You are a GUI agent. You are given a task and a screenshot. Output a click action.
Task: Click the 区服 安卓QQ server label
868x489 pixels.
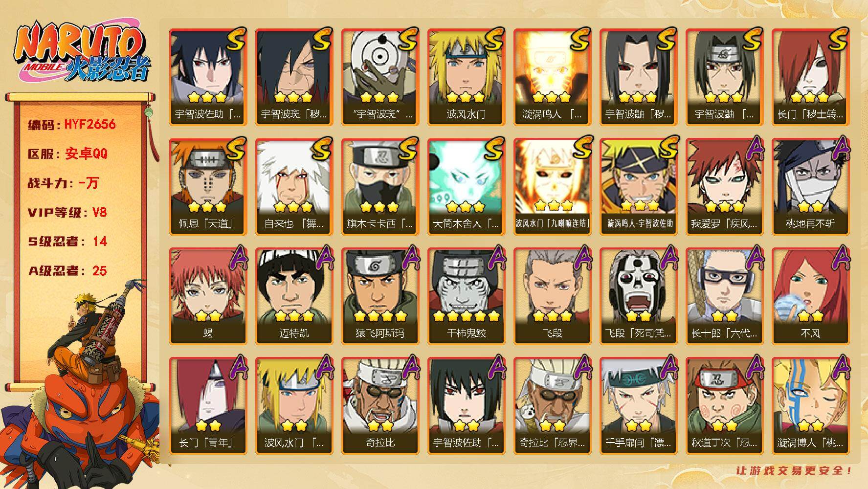[x=67, y=154]
